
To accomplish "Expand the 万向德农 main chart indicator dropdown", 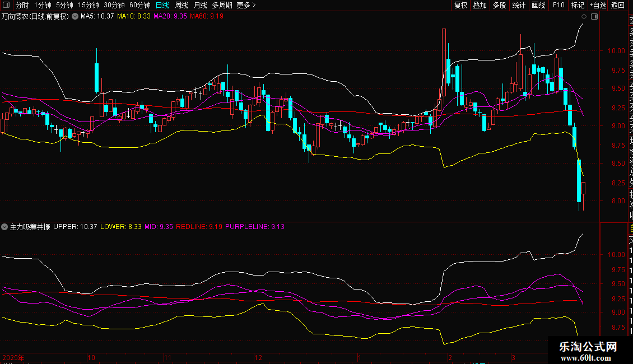I will [75, 16].
